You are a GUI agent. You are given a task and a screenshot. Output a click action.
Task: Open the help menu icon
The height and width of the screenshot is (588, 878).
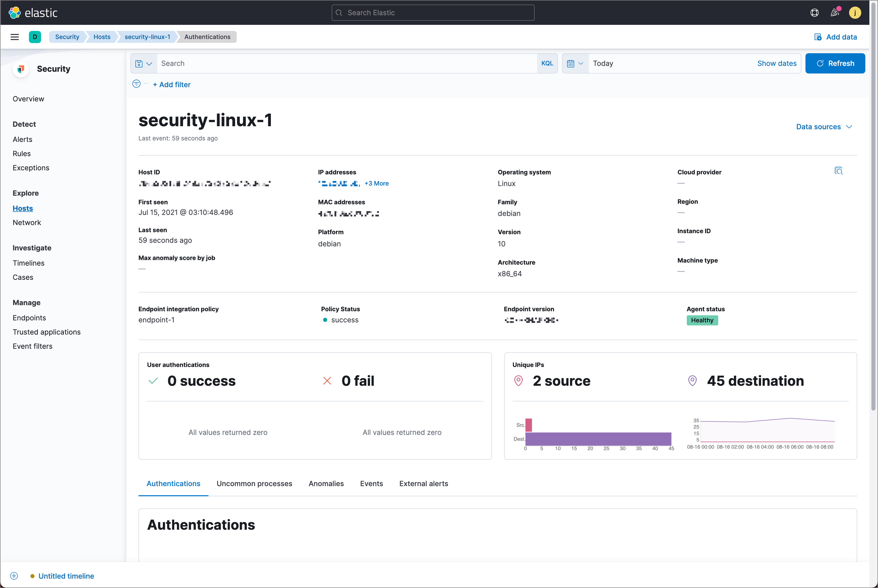coord(814,13)
